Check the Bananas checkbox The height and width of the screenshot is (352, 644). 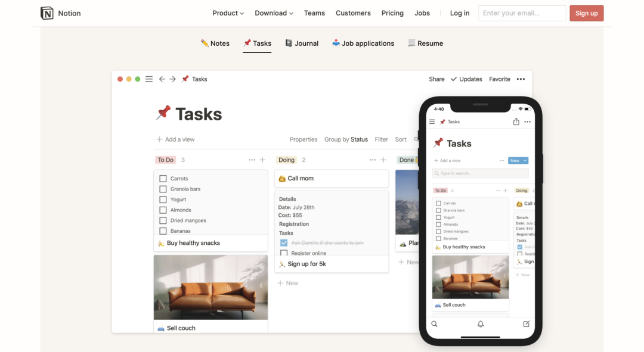(163, 231)
